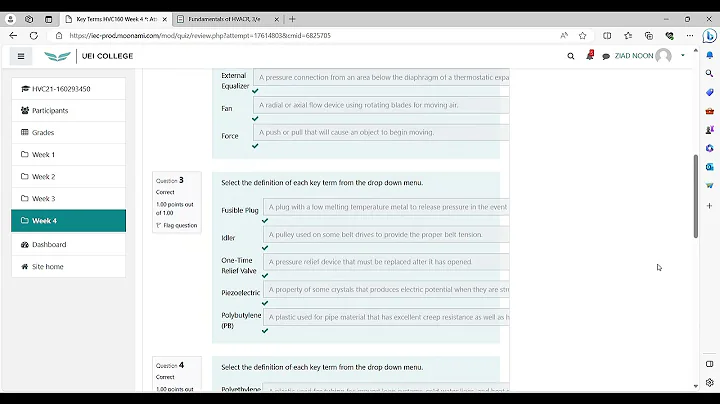
Task: Open the Bing Copilot sidebar button
Action: coord(709,35)
